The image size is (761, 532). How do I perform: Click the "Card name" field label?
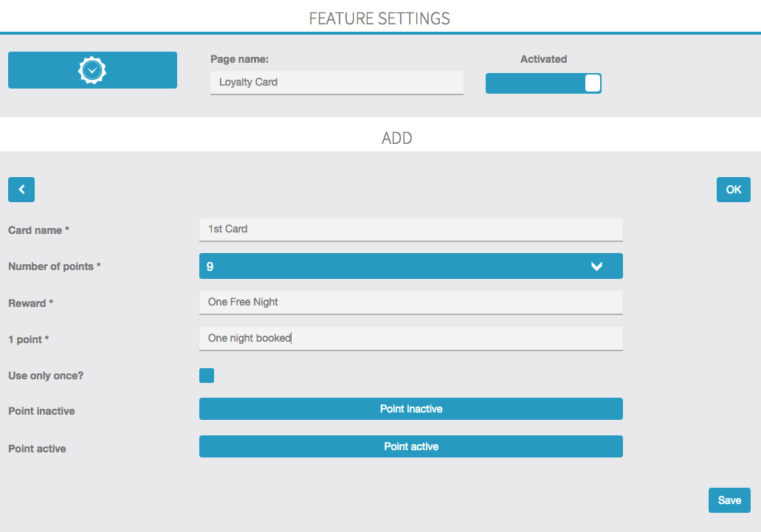click(x=38, y=230)
